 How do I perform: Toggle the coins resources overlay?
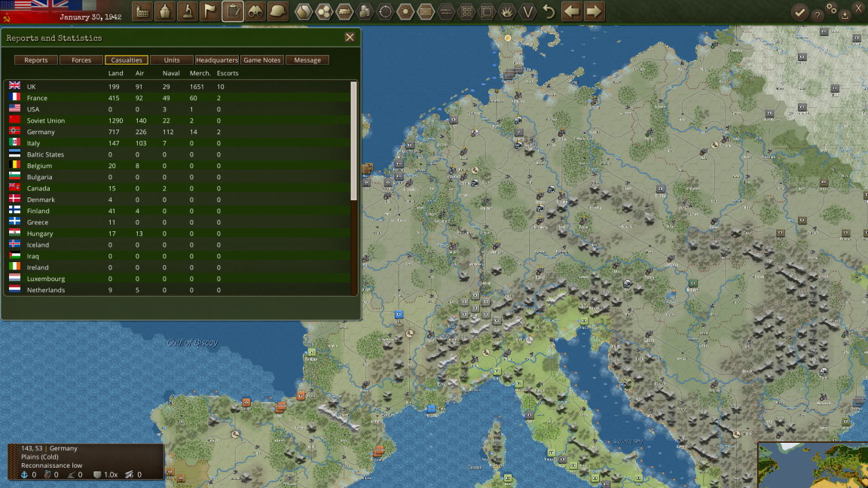365,11
